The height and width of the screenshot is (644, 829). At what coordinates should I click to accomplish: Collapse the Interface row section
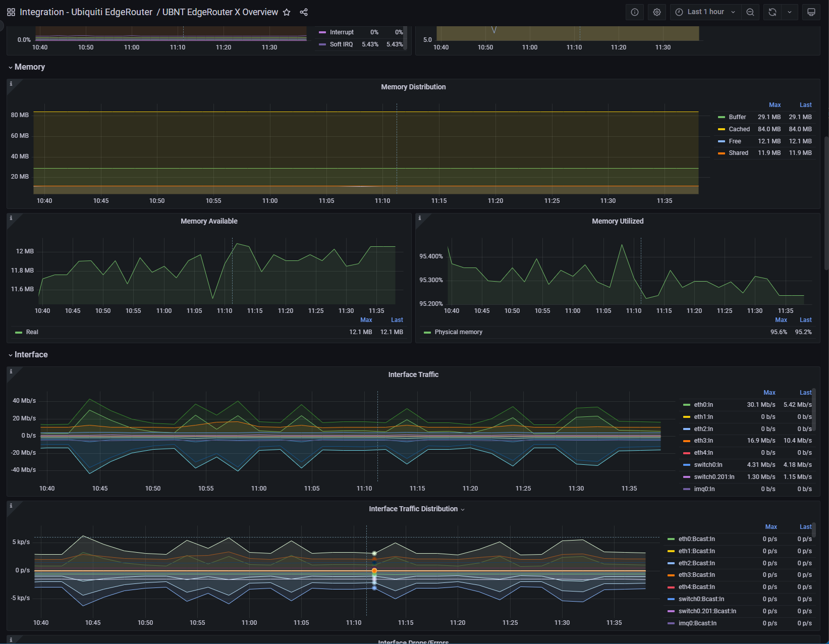tap(31, 355)
